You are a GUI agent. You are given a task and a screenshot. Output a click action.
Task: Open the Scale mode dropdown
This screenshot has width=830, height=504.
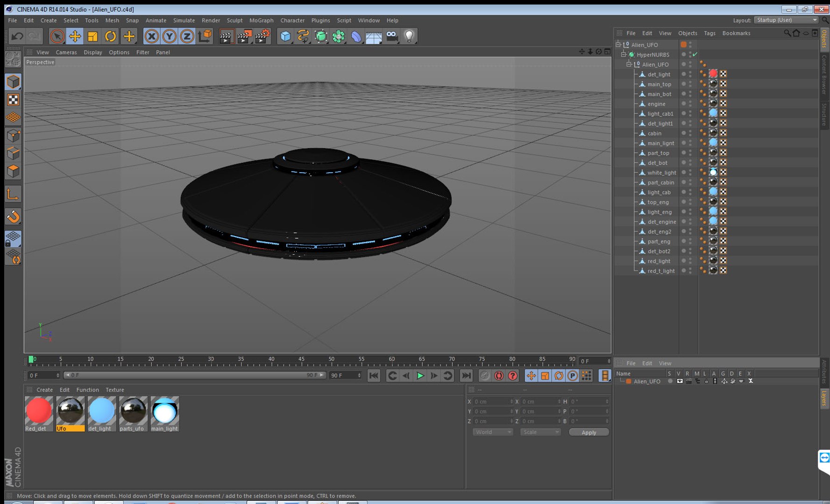540,432
